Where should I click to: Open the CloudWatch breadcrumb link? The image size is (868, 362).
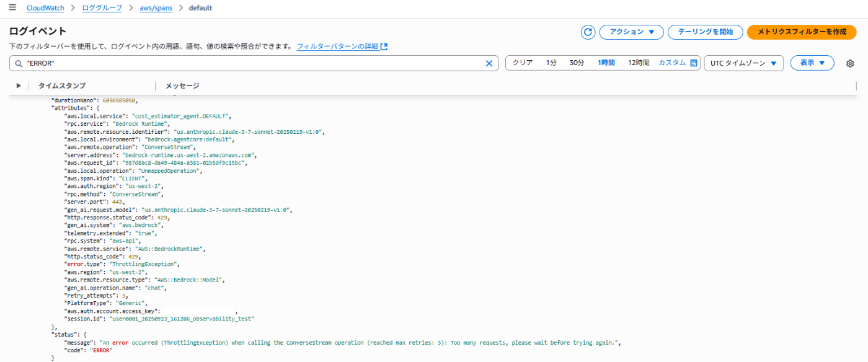coord(46,8)
